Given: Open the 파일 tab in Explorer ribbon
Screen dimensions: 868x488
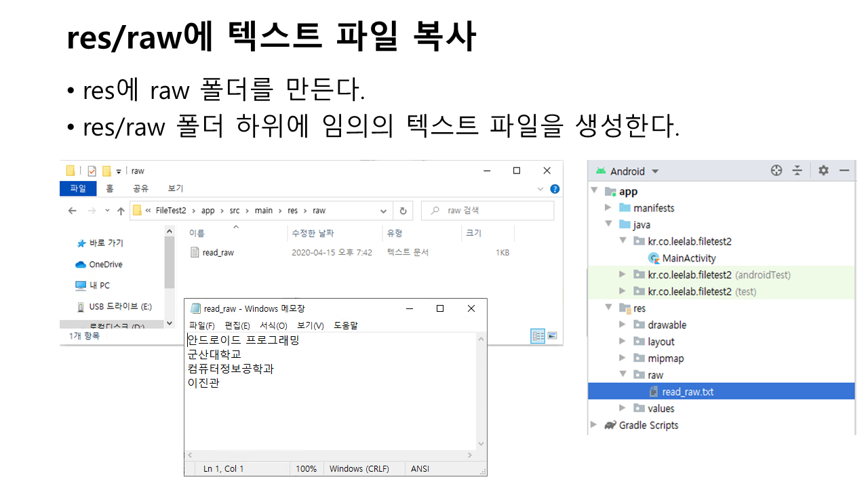Looking at the screenshot, I should pyautogui.click(x=78, y=189).
